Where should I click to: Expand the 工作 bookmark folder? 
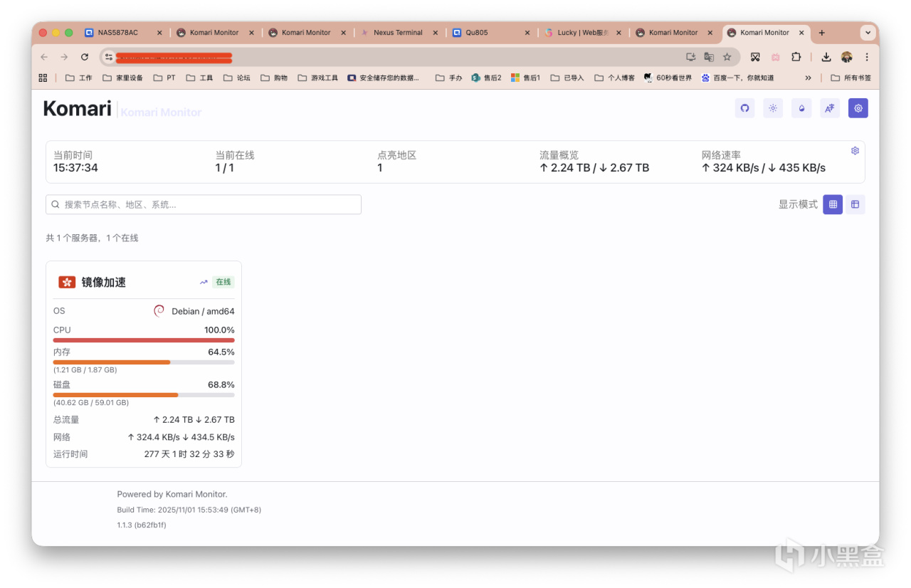(x=79, y=78)
